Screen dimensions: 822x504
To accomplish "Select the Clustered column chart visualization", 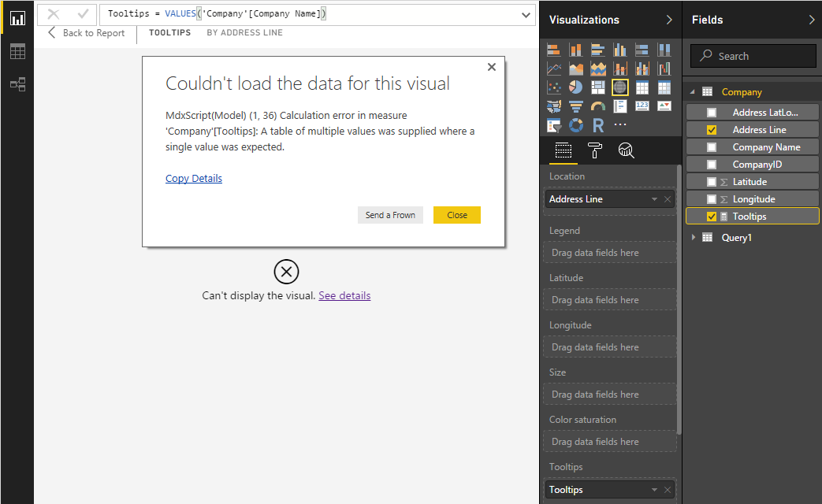I will click(620, 50).
